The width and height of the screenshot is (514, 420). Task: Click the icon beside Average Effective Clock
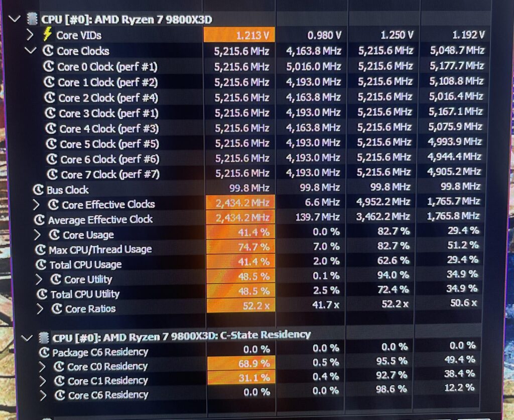39,219
